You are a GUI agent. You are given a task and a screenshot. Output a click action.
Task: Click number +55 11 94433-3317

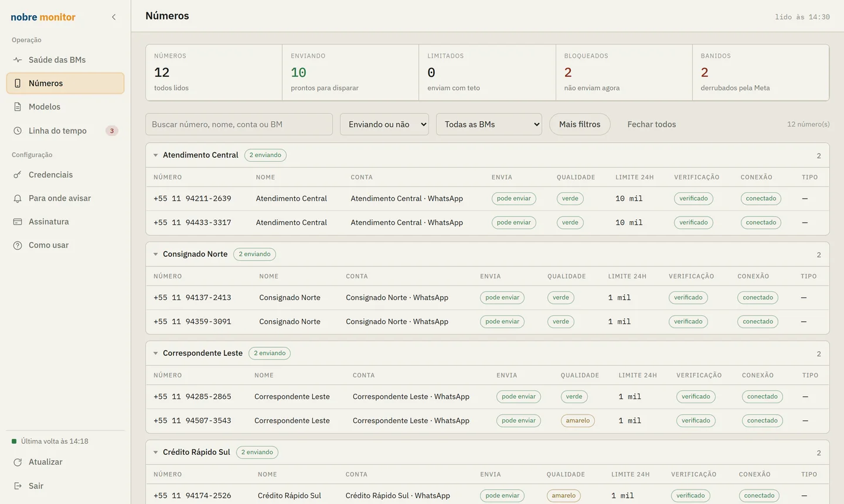pos(192,223)
